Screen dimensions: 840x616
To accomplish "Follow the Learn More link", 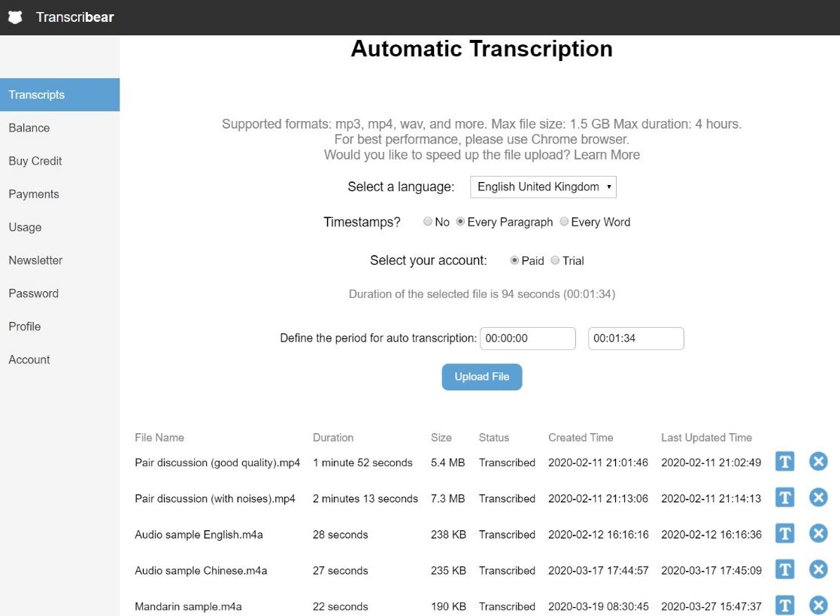I will pos(606,155).
